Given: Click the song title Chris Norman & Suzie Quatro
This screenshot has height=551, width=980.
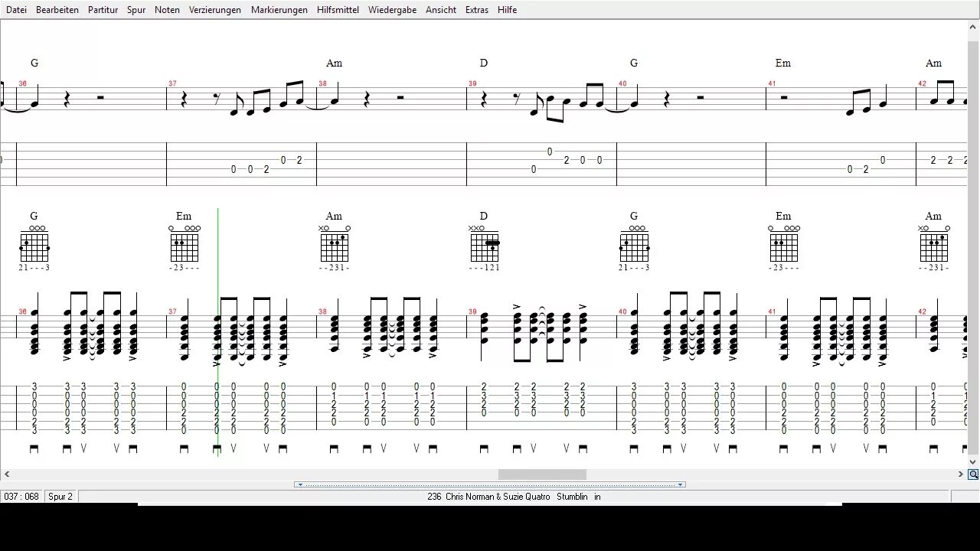Looking at the screenshot, I should [498, 497].
